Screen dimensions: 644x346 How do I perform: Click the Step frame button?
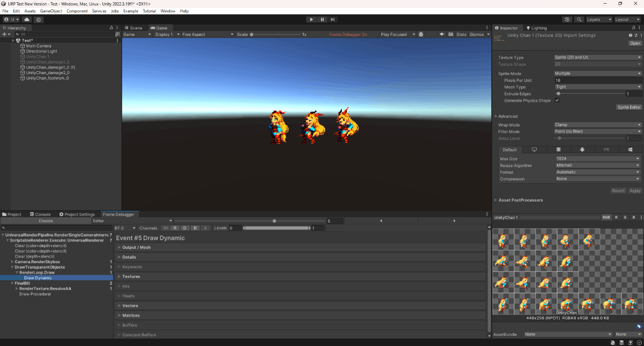pos(333,19)
